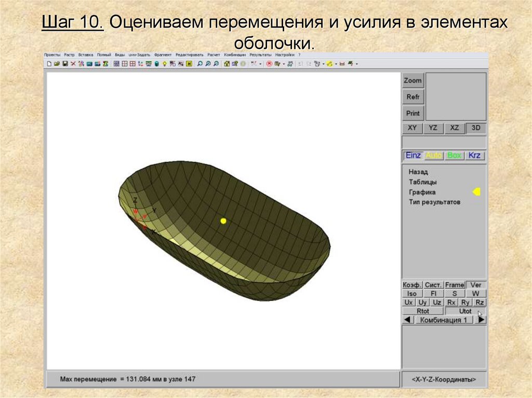The height and width of the screenshot is (398, 532).
Task: Click the yellow M toolbar icon
Action: pos(189,64)
